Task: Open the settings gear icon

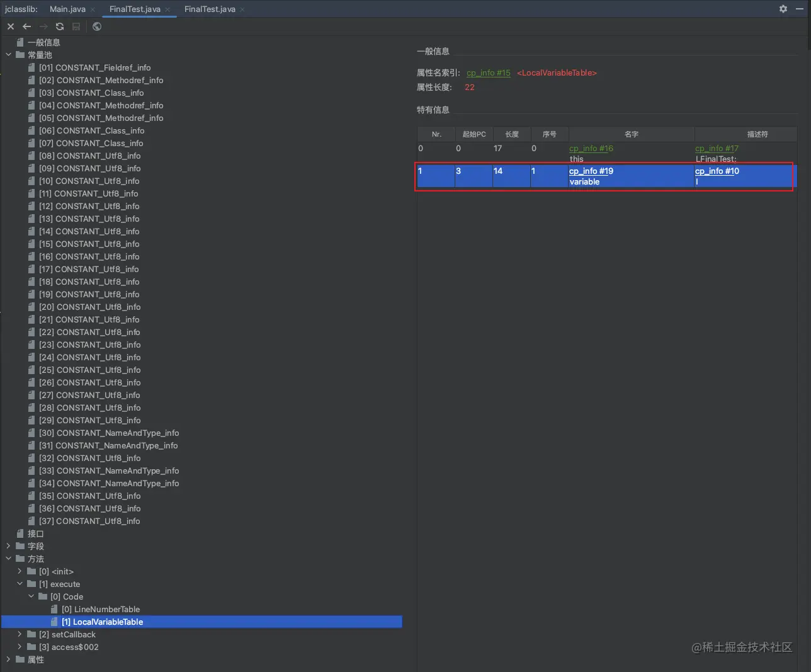Action: (783, 9)
